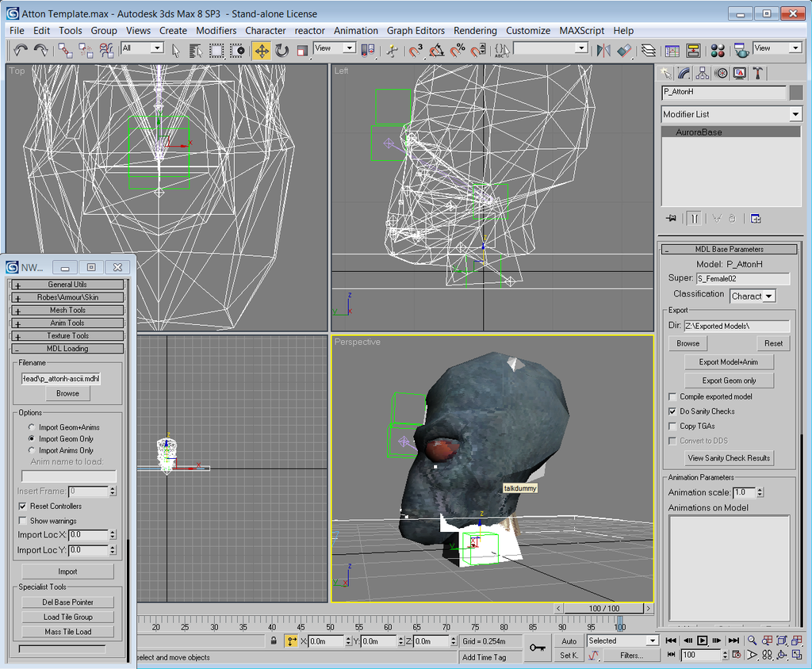Click the Undo arrow in main toolbar
Screen dimensions: 812x669
[21, 50]
